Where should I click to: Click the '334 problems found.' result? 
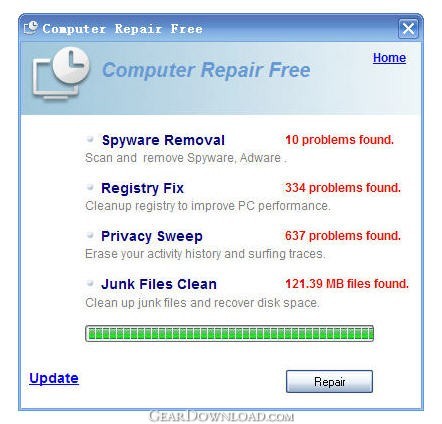click(343, 188)
